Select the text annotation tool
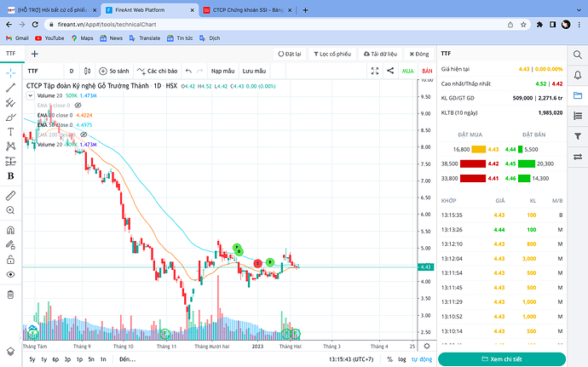588x367 pixels. point(10,132)
